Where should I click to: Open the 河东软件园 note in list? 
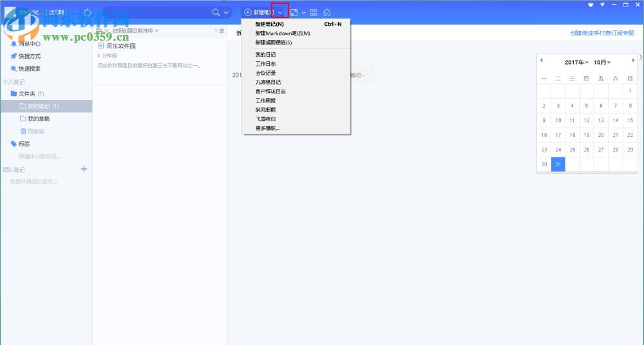[160, 61]
